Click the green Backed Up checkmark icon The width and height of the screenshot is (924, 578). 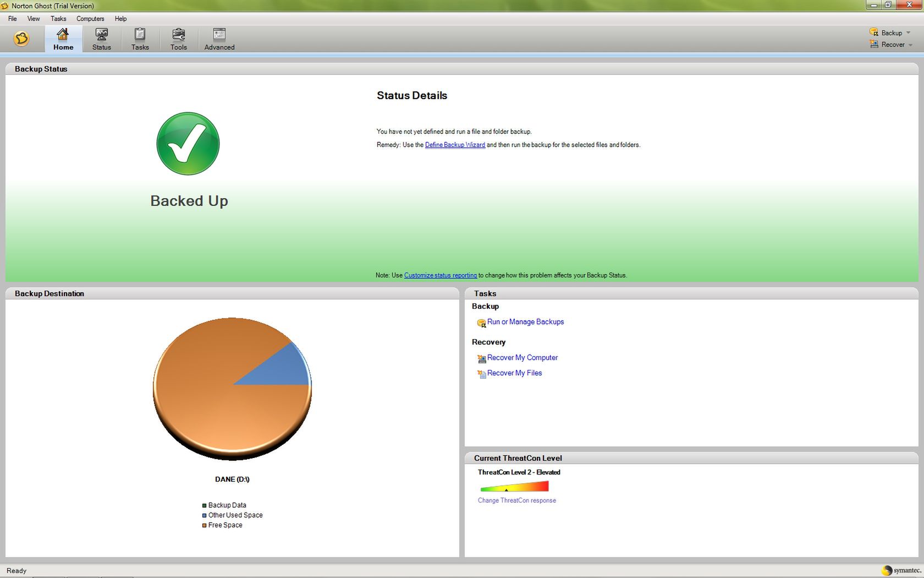[x=188, y=144]
